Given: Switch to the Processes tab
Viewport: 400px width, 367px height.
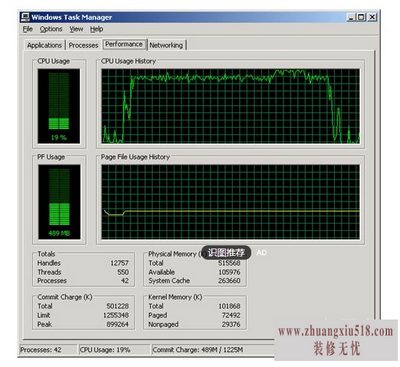Looking at the screenshot, I should [x=83, y=45].
